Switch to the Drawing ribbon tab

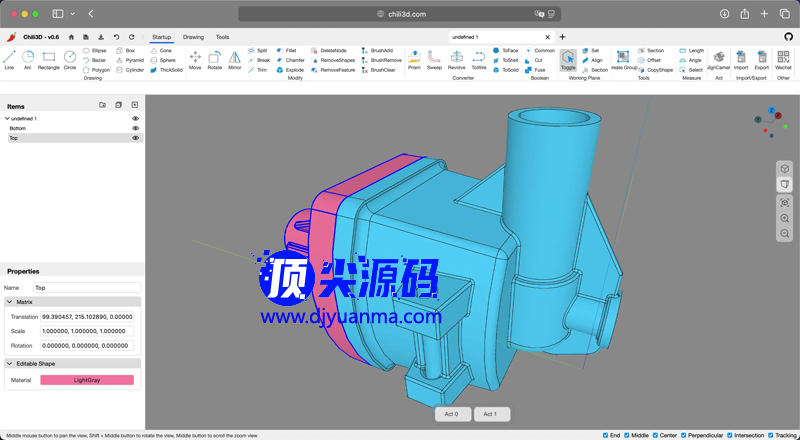tap(193, 37)
